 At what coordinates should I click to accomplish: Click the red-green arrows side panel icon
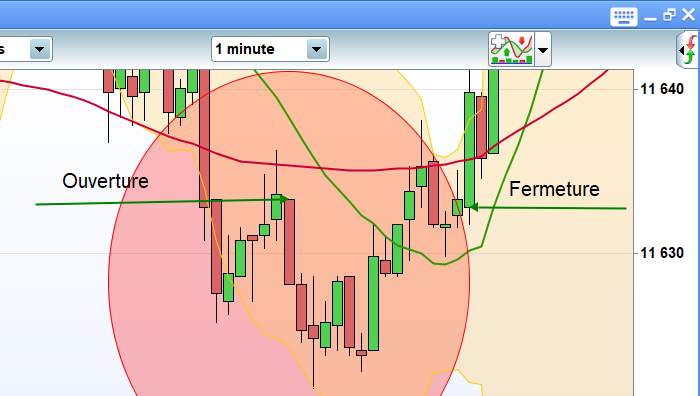(689, 50)
